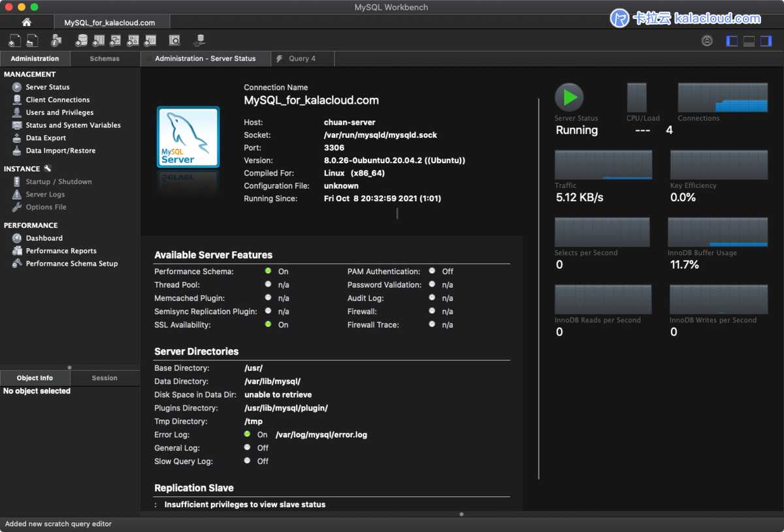Click the MySQL Server dolphin logo
This screenshot has width=784, height=532.
pos(188,137)
